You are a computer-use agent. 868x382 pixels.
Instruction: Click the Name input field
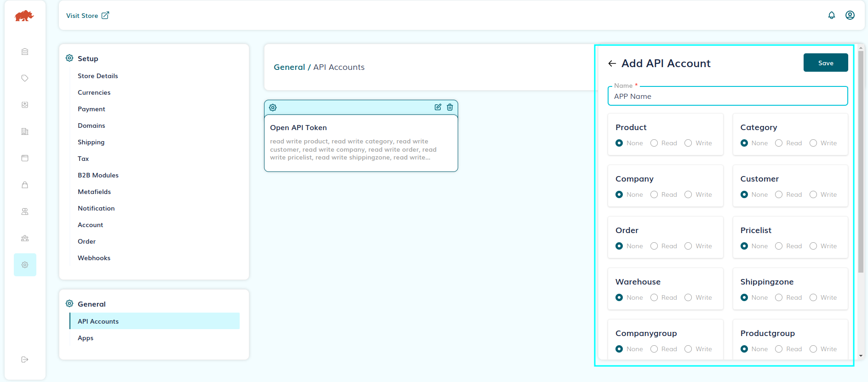728,96
